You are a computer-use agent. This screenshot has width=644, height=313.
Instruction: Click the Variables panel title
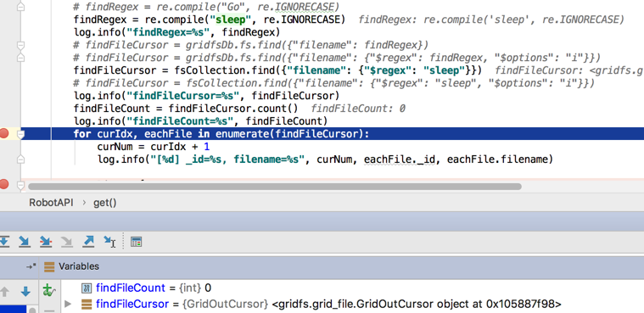pyautogui.click(x=79, y=266)
